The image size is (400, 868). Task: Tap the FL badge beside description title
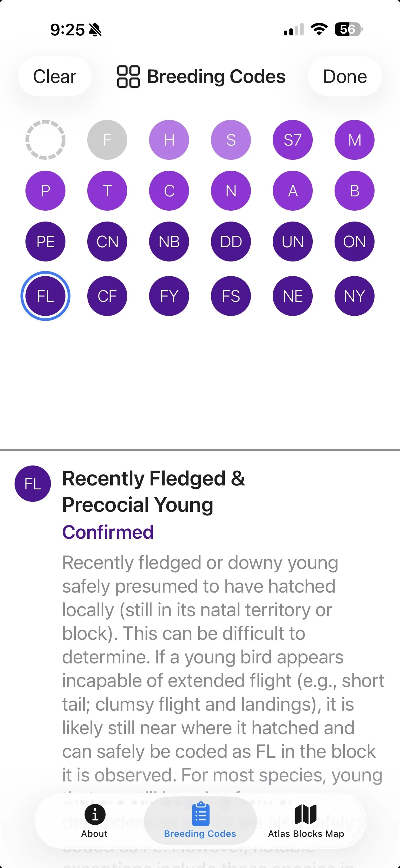point(33,484)
